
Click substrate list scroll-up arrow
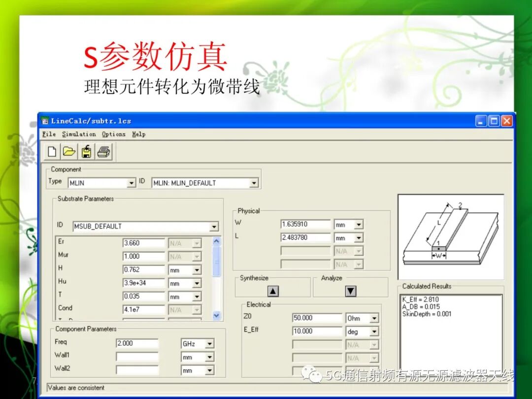click(x=216, y=241)
